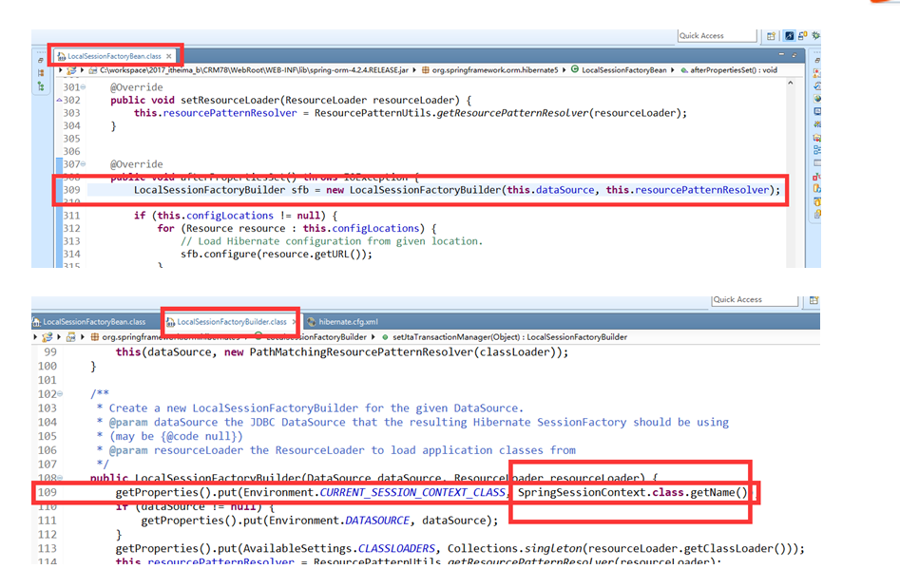The image size is (900, 588).
Task: Click Quick Access field in bottom window
Action: click(x=755, y=300)
